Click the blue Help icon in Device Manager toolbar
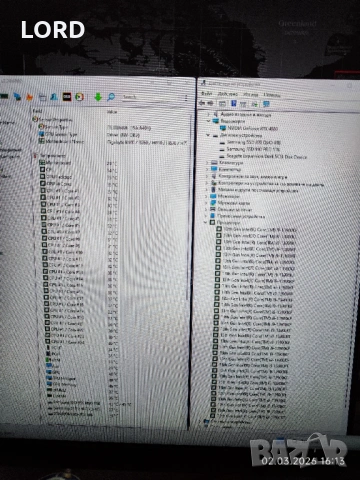This screenshot has height=480, width=360. tap(234, 104)
